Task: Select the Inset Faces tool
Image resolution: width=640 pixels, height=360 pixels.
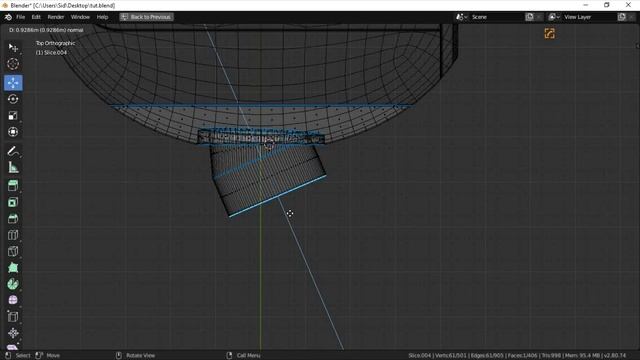Action: coord(13,202)
